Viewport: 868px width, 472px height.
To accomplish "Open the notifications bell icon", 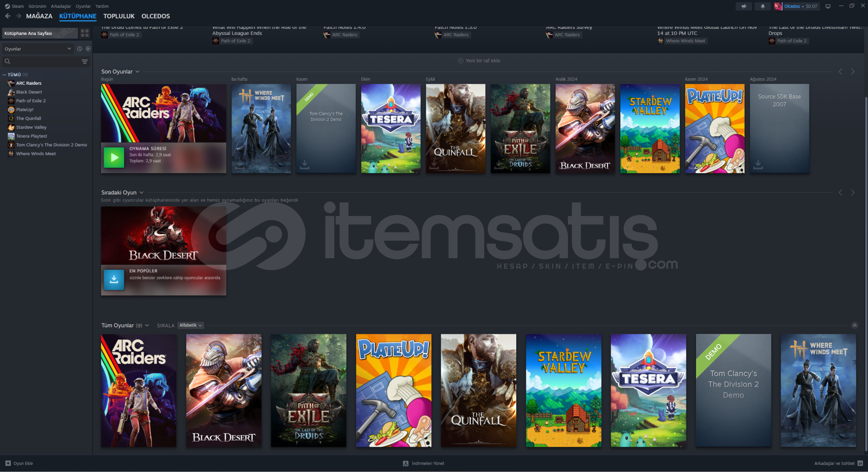I will [763, 6].
